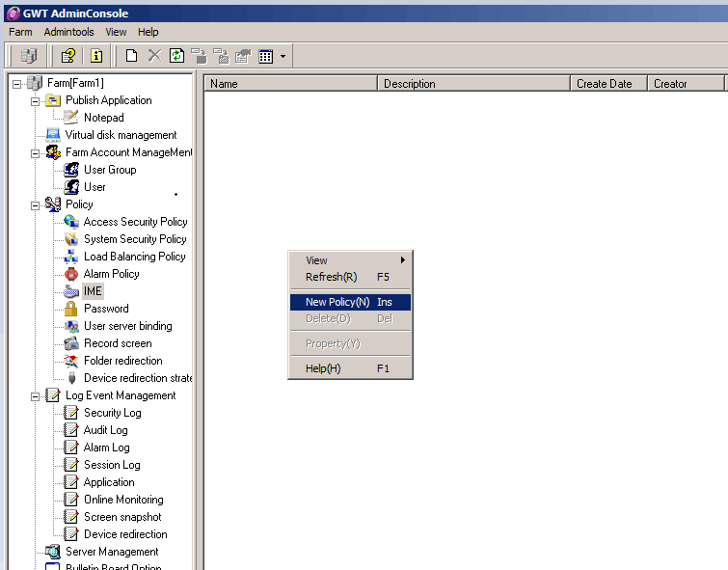Click the Password padlock icon
728x570 pixels.
[70, 309]
